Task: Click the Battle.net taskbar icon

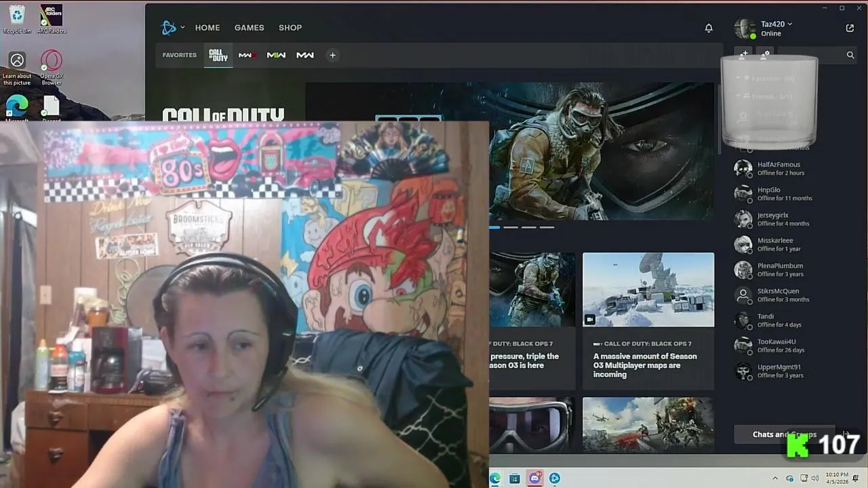Action: [555, 479]
